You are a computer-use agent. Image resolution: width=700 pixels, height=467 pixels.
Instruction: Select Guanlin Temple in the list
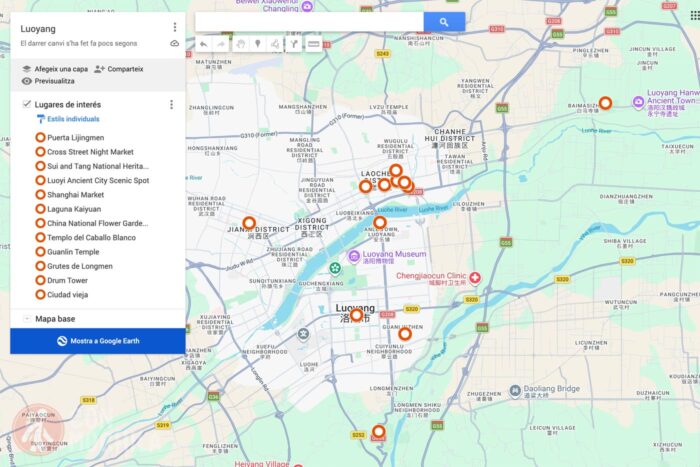point(73,252)
